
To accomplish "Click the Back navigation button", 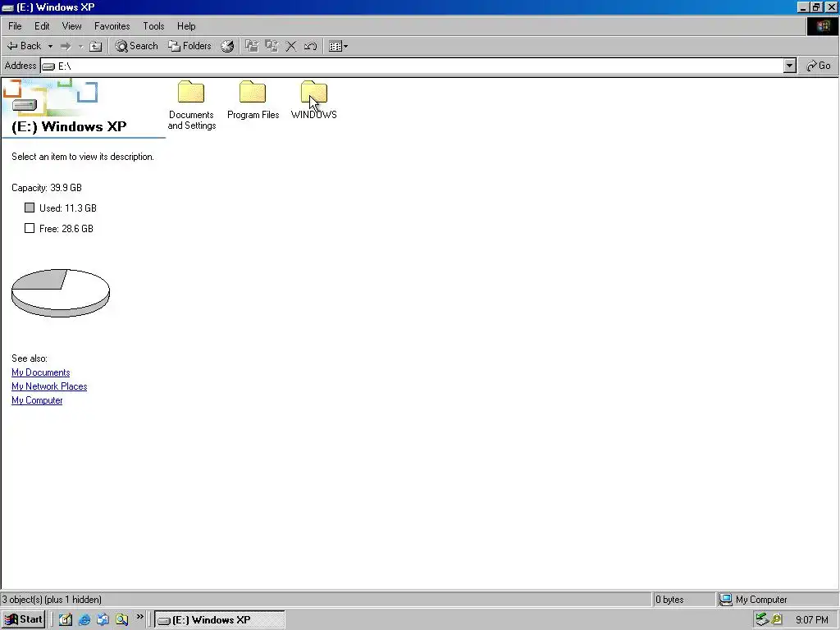I will (24, 46).
